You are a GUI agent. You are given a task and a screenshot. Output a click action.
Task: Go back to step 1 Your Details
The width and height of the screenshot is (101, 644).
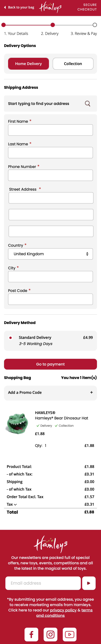(16, 33)
